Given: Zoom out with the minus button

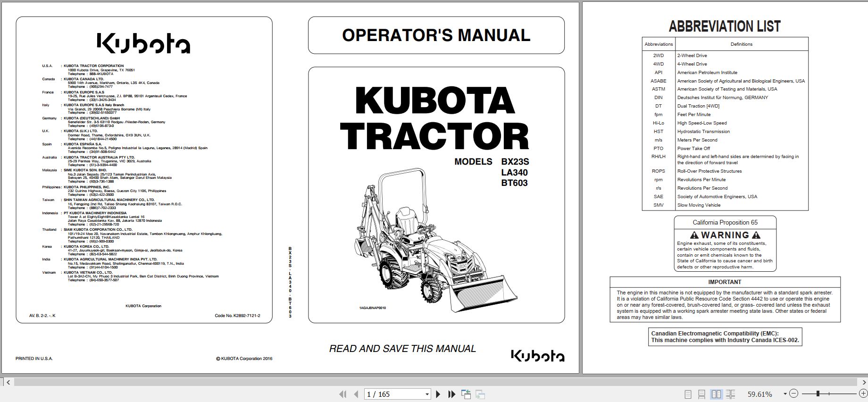Looking at the screenshot, I should pyautogui.click(x=793, y=394).
